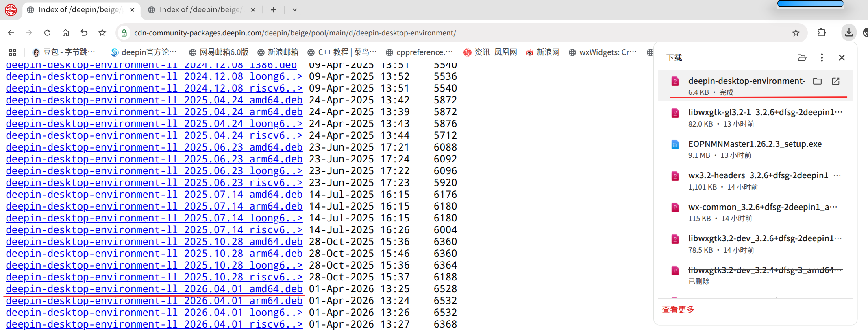Image resolution: width=868 pixels, height=330 pixels.
Task: Click the browser logo in the title bar
Action: [x=11, y=10]
